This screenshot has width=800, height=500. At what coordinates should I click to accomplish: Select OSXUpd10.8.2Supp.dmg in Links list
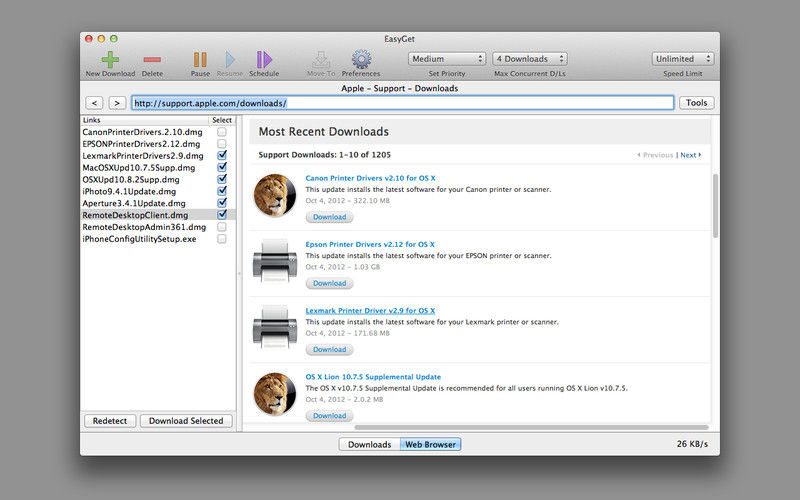[x=131, y=180]
